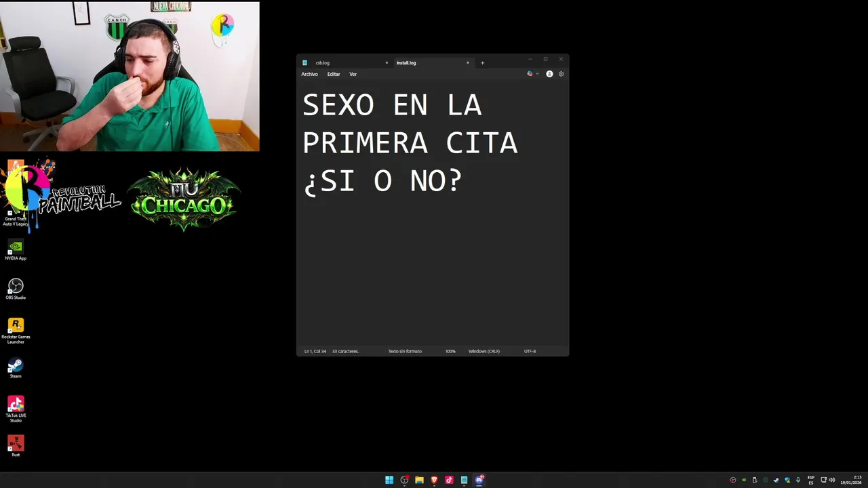Open Rockstar Games Launcher desktop icon
Screen dimensions: 868x488
click(x=16, y=331)
